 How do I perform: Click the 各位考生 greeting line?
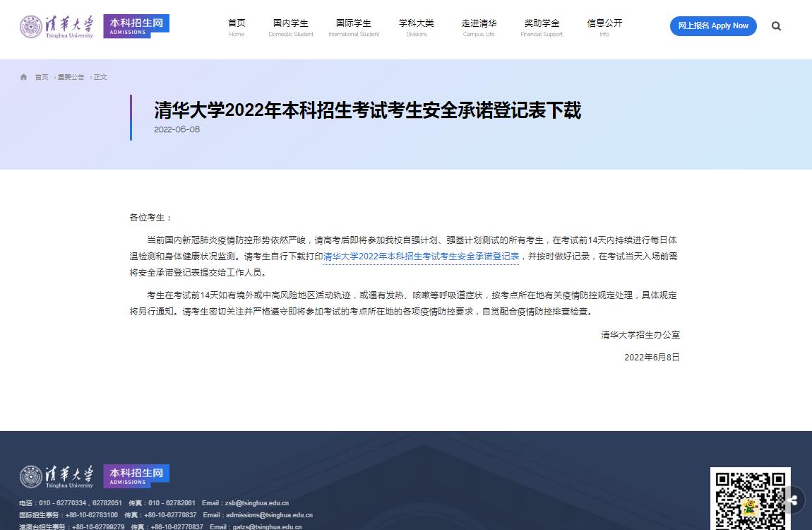[x=150, y=218]
